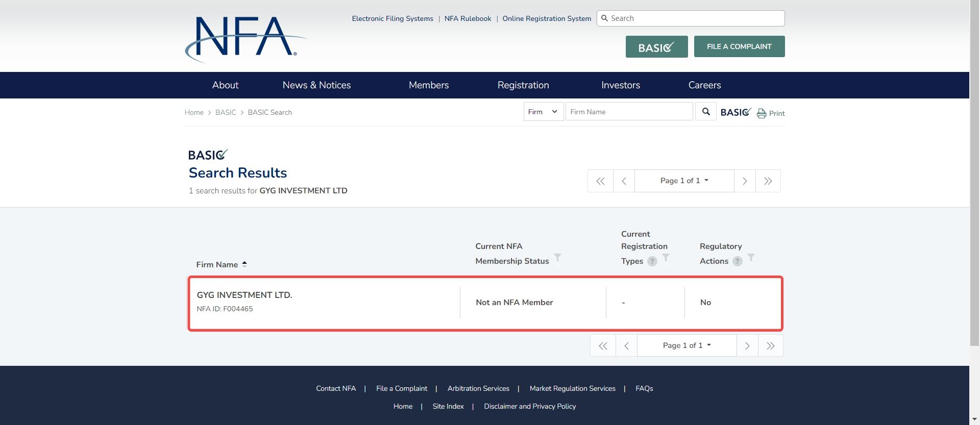Focus the Firm Name input field

[629, 112]
